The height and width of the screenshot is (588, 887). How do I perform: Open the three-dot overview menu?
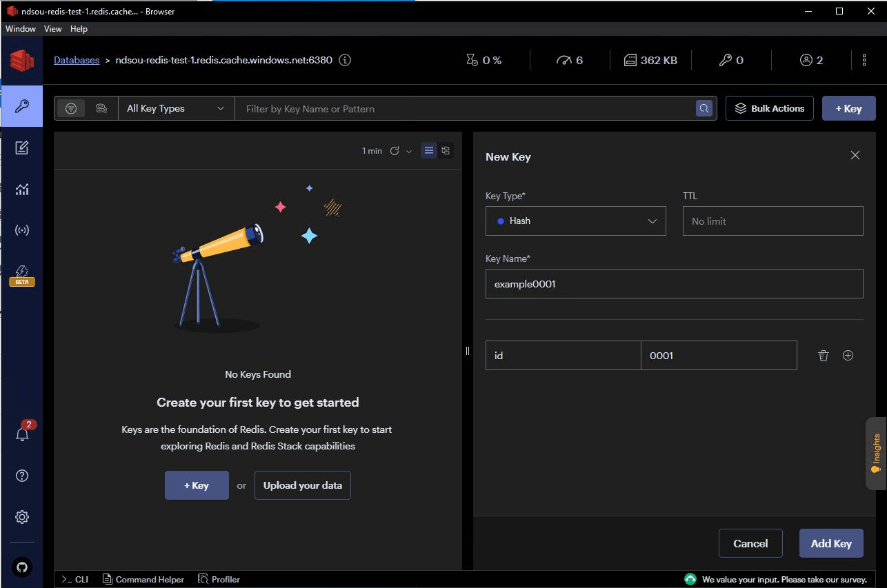coord(864,60)
